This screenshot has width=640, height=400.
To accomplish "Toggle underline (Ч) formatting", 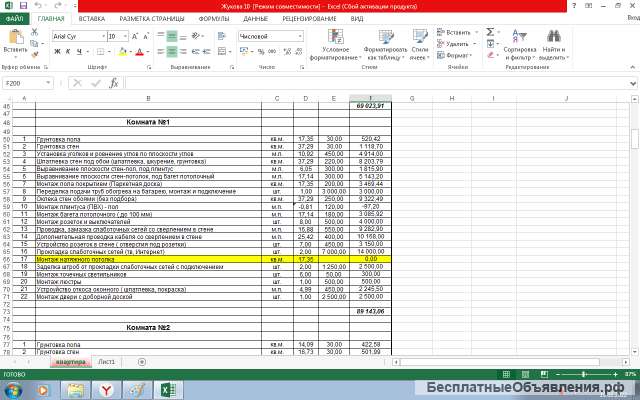I will click(79, 51).
